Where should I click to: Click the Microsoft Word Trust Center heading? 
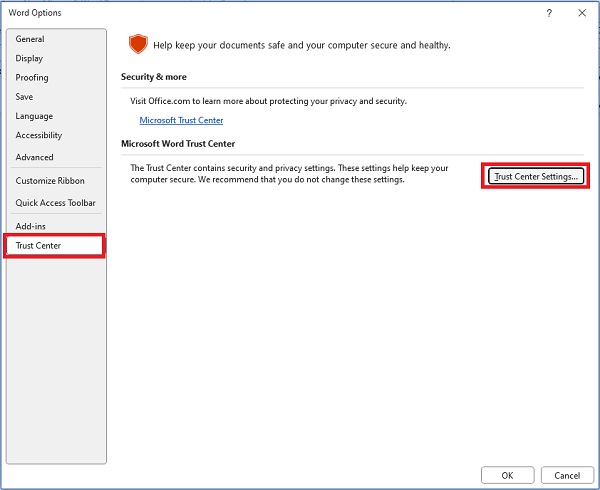(178, 144)
